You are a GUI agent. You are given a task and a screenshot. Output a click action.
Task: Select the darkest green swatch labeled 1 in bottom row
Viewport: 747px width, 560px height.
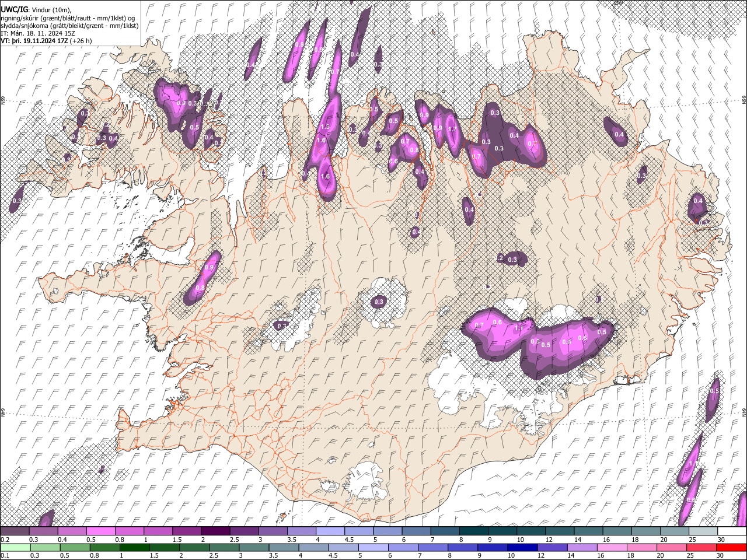point(134,547)
